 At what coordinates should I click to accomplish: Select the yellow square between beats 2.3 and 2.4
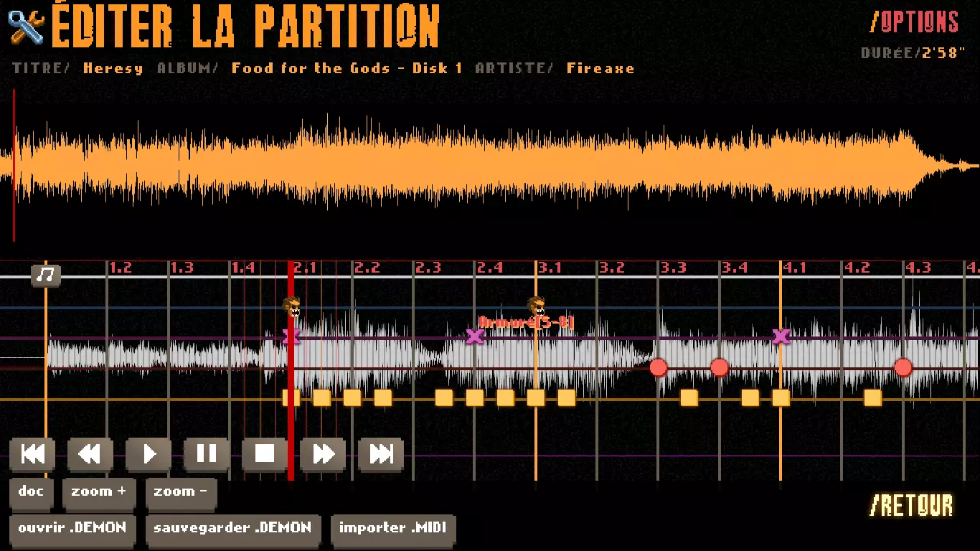click(x=444, y=397)
